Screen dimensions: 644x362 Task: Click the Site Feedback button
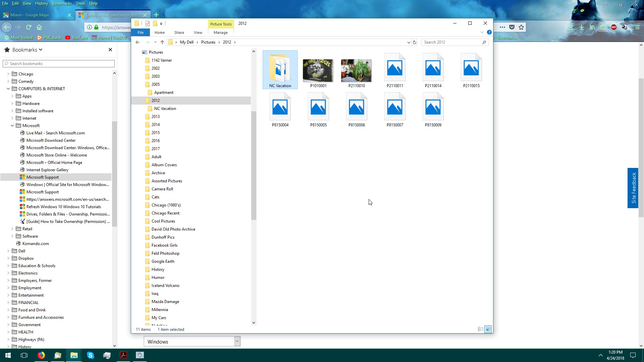tap(633, 188)
